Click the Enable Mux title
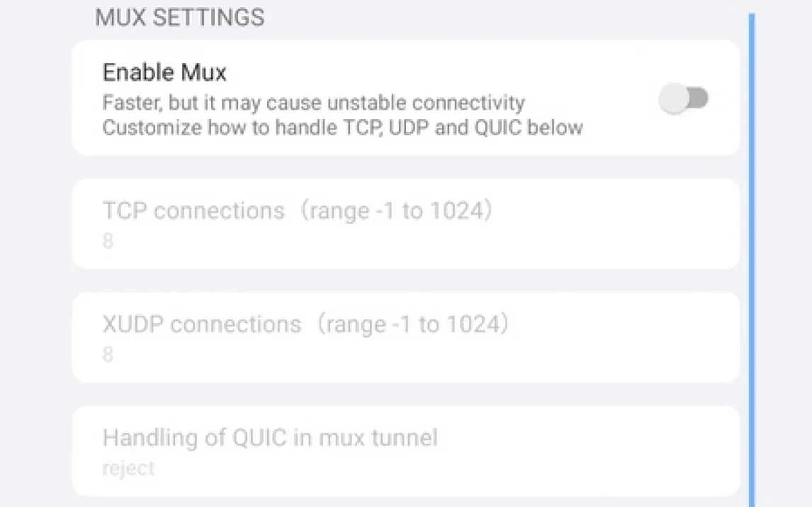The image size is (812, 507). [x=164, y=72]
